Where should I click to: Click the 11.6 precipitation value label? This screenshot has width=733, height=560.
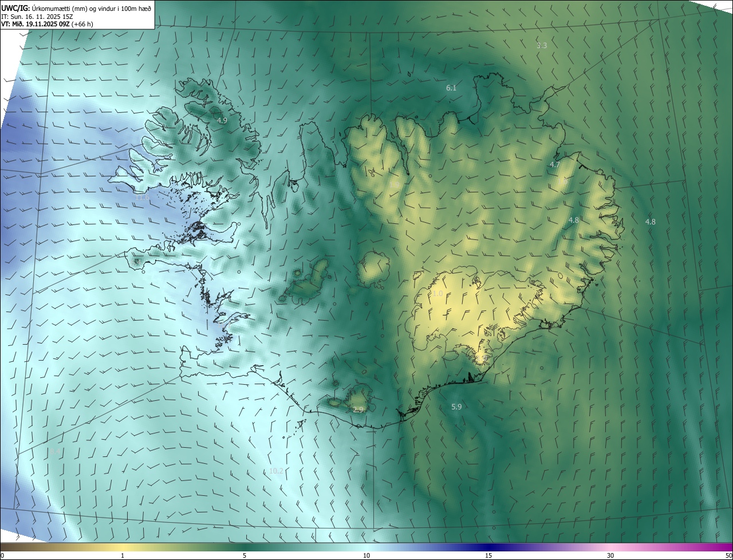(142, 198)
